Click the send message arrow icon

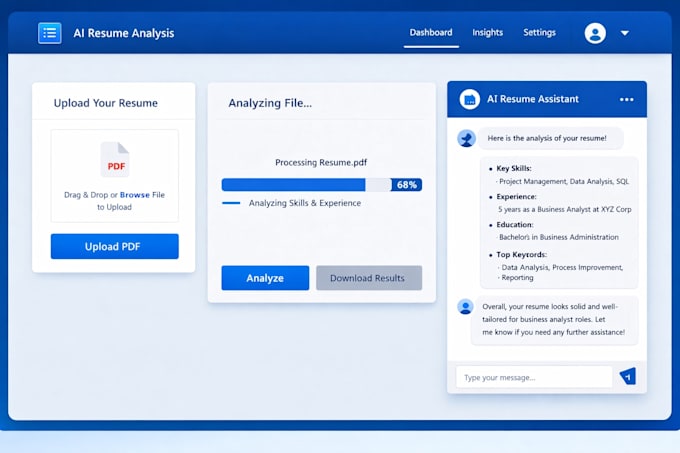coord(628,376)
